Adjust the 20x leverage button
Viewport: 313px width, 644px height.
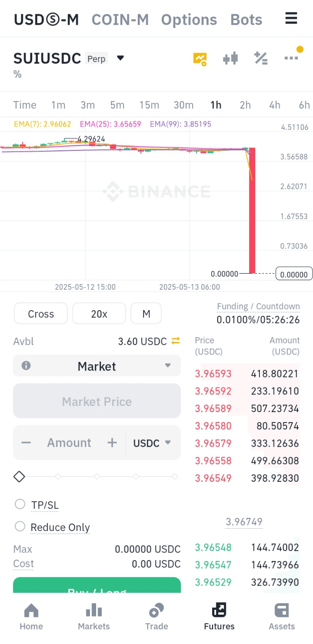99,314
